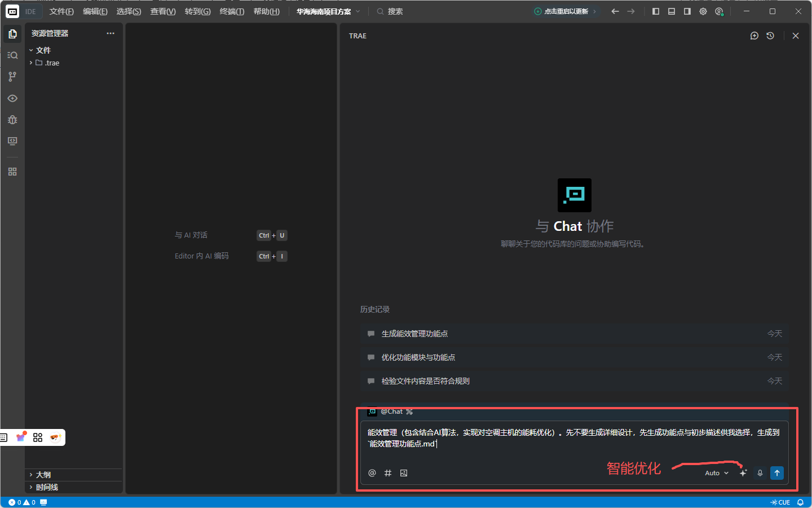Click the image attach icon in chat input
The height and width of the screenshot is (508, 812).
[x=404, y=473]
